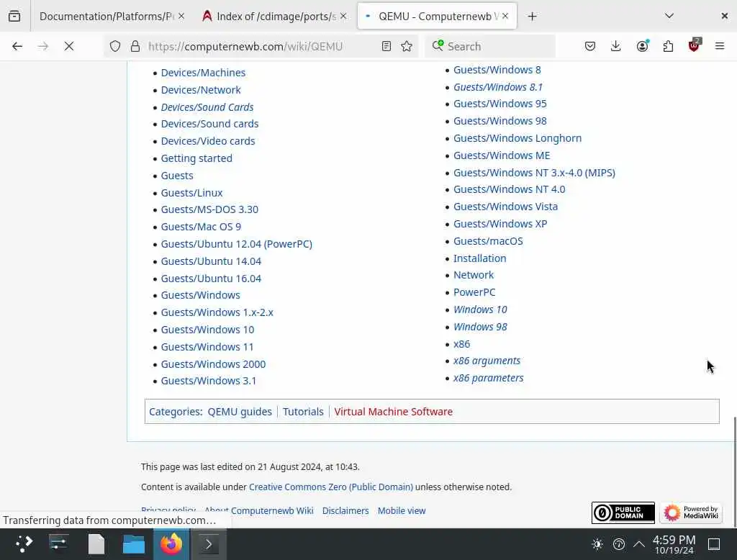Open the Installation link

(479, 258)
